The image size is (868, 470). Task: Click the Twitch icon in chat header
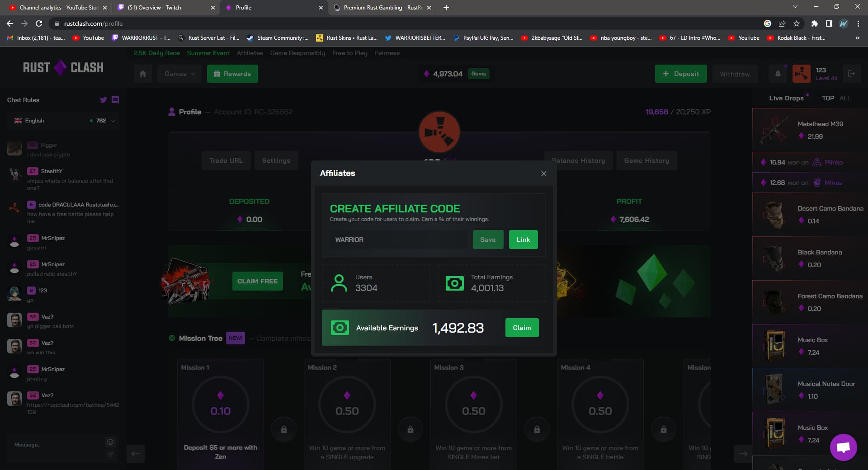pos(115,100)
